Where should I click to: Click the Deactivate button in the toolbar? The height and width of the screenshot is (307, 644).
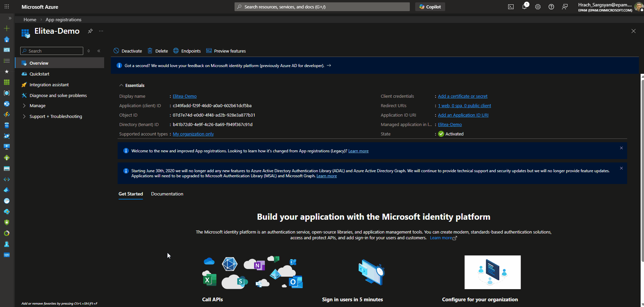(128, 51)
